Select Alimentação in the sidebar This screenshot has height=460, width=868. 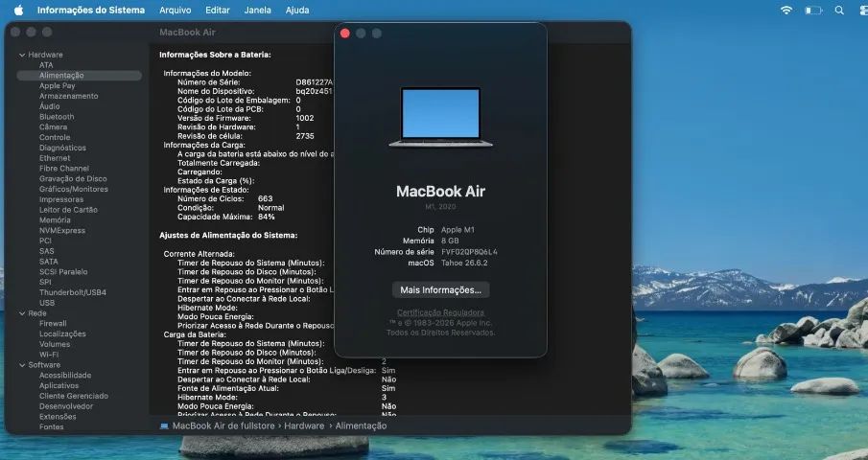[x=80, y=75]
